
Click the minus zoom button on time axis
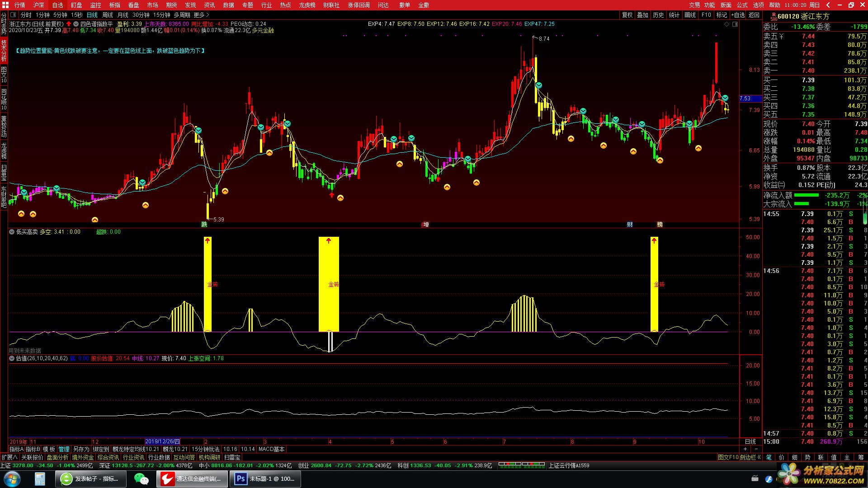pyautogui.click(x=756, y=449)
